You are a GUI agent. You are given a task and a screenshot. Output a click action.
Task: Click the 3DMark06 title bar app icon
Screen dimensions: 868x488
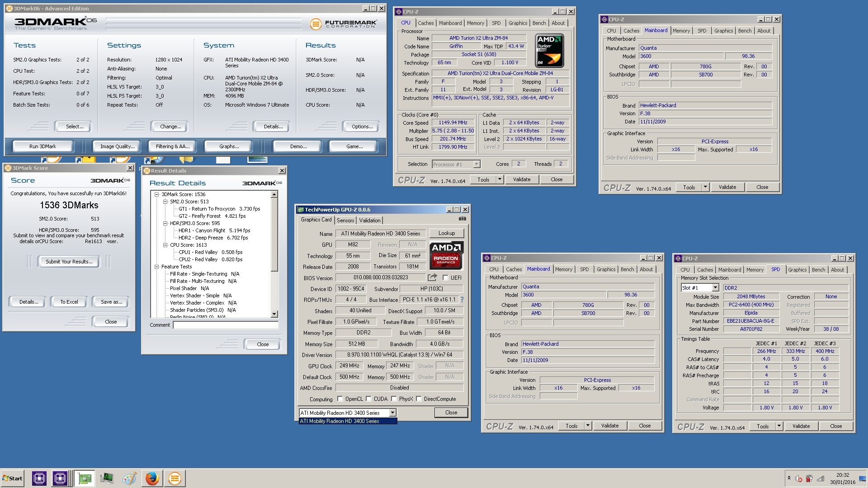pyautogui.click(x=9, y=9)
